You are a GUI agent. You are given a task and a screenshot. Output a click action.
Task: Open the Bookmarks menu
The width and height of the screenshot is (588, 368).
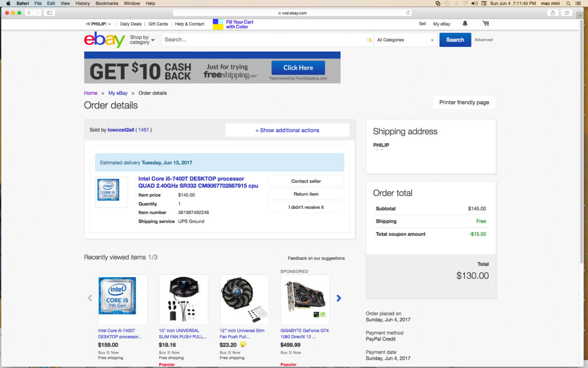coord(107,3)
